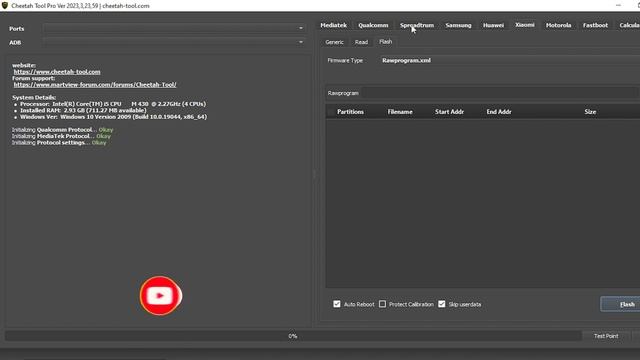Enable the Protect Calibration checkbox
This screenshot has width=640, height=360.
click(382, 304)
